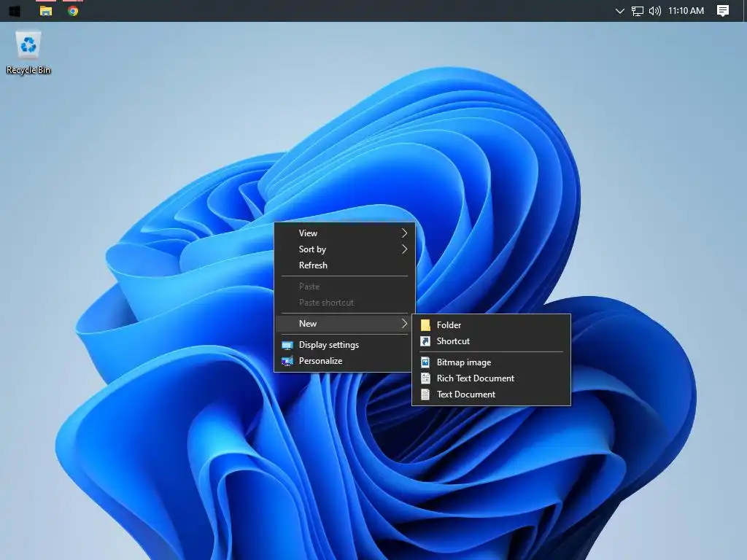Click the yellow Folder icon in submenu

tap(425, 325)
